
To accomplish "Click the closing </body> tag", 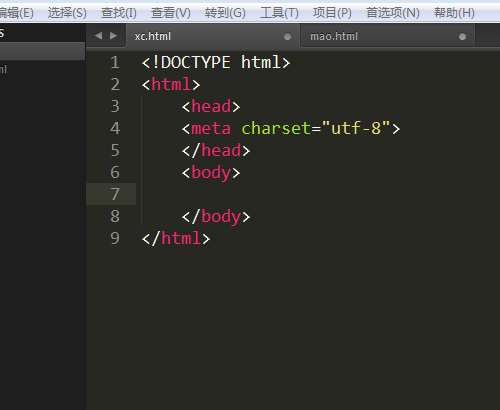I will (216, 217).
